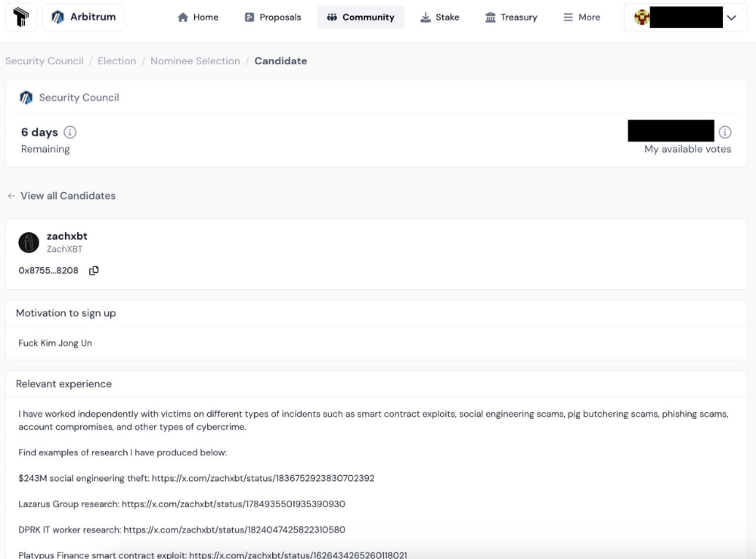Image resolution: width=756 pixels, height=559 pixels.
Task: Click the ZachXBT subtitle under the name
Action: [x=64, y=249]
